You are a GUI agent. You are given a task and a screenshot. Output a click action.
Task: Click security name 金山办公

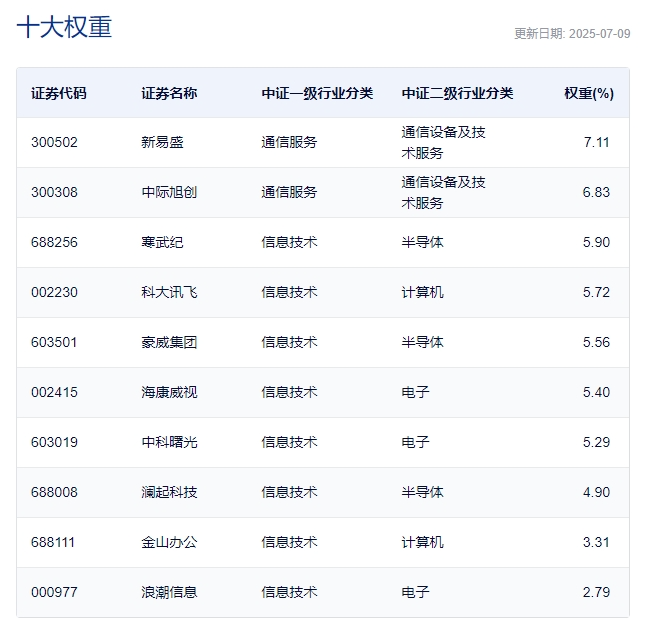(x=169, y=542)
